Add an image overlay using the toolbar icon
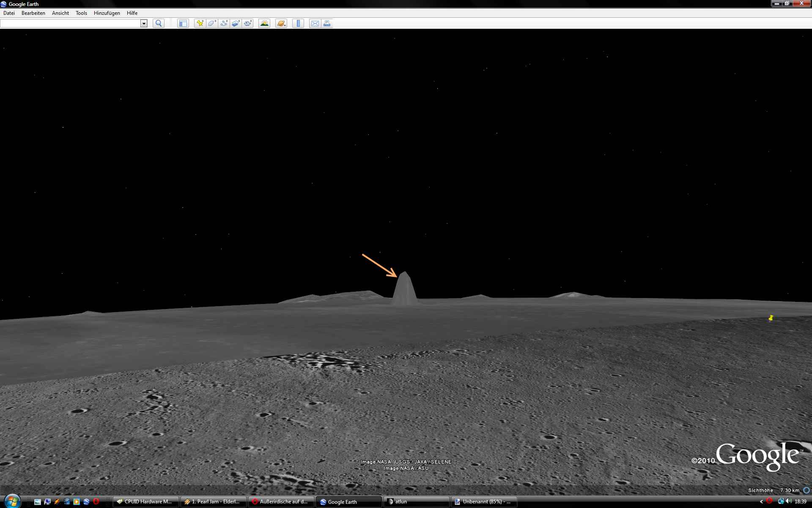Screen dimensions: 812x508 coord(236,24)
